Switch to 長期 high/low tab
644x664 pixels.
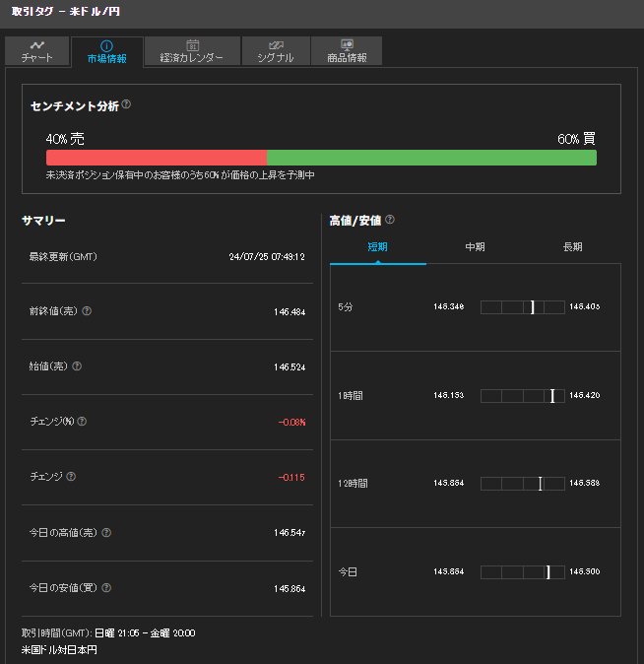pos(572,247)
